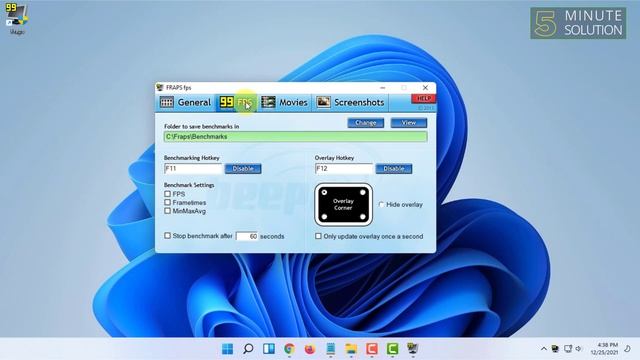Click the Screenshots tab picture icon

coord(323,102)
